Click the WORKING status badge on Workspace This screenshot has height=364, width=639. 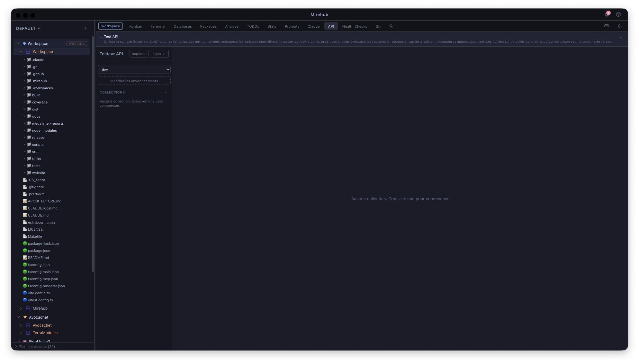coord(76,43)
